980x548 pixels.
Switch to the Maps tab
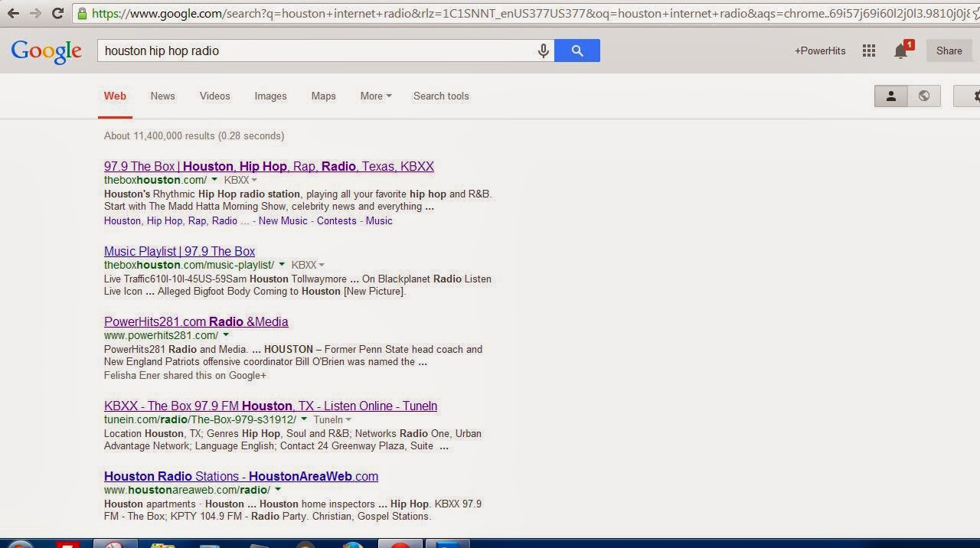(x=323, y=96)
